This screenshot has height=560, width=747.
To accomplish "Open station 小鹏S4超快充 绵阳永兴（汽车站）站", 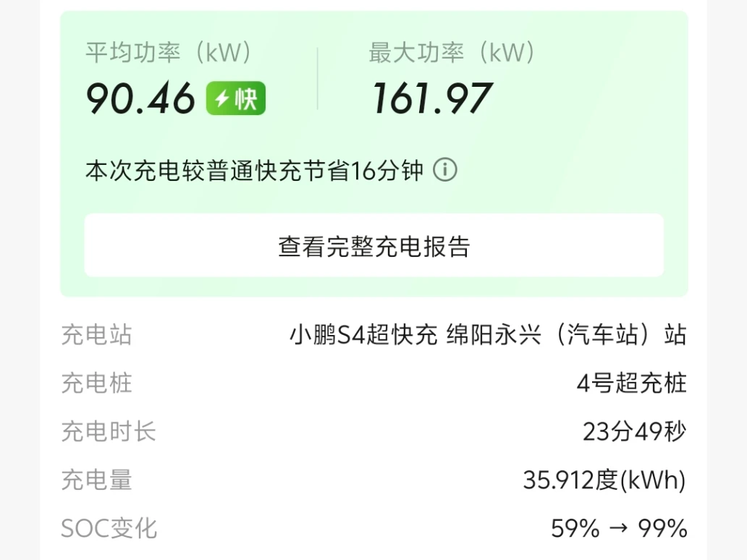I will [x=488, y=335].
